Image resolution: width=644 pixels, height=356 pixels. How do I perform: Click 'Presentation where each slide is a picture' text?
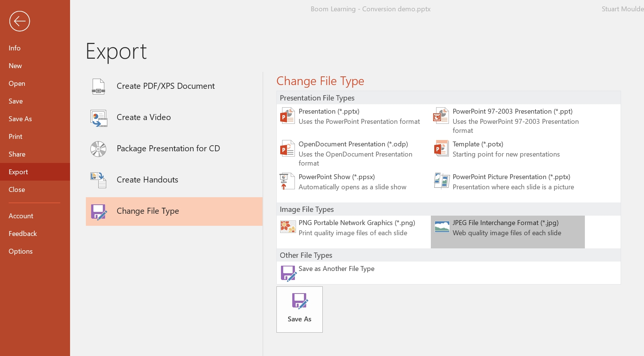pyautogui.click(x=513, y=187)
